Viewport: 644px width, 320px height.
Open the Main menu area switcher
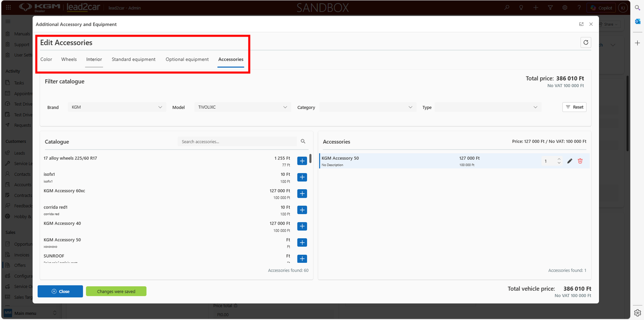pos(31,313)
